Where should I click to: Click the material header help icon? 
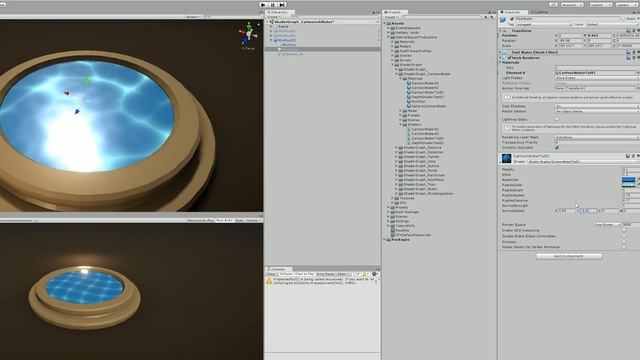click(x=629, y=156)
